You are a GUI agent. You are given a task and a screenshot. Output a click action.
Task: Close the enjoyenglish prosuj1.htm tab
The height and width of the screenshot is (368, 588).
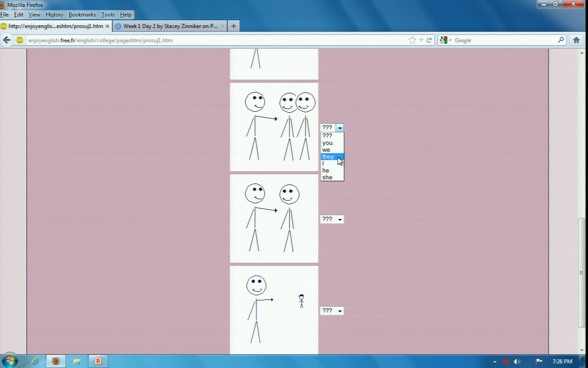(x=107, y=26)
